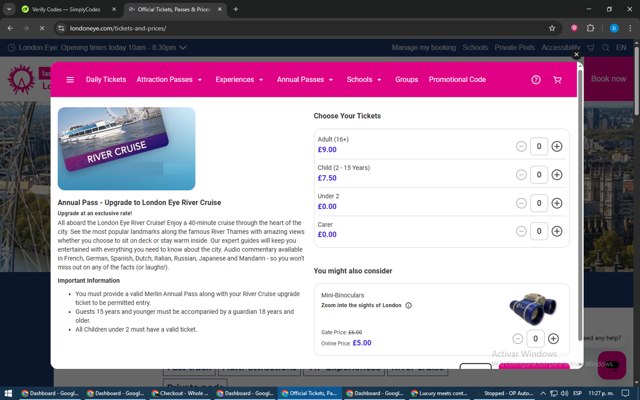
Task: Increase Under 2 ticket quantity
Action: point(557,203)
